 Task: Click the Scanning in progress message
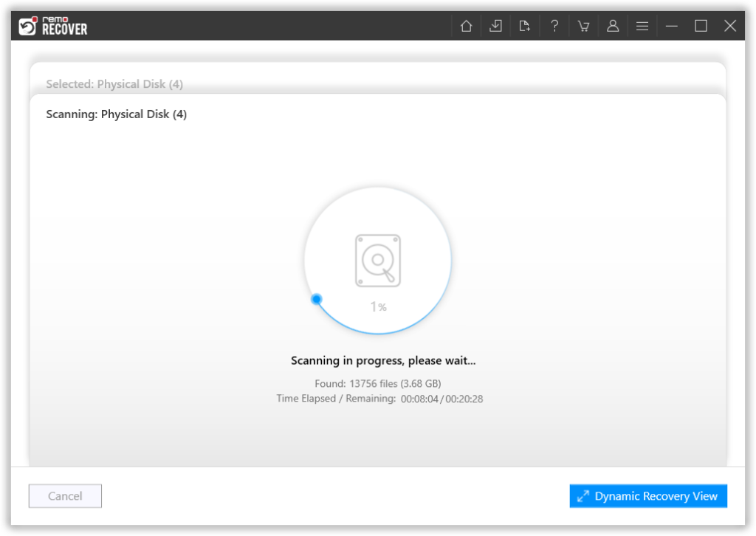click(382, 360)
